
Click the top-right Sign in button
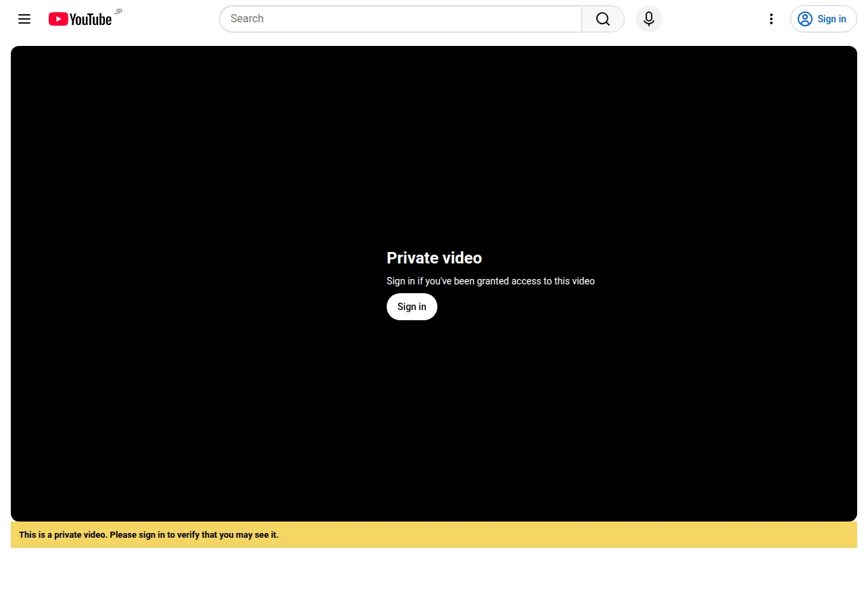pos(823,19)
